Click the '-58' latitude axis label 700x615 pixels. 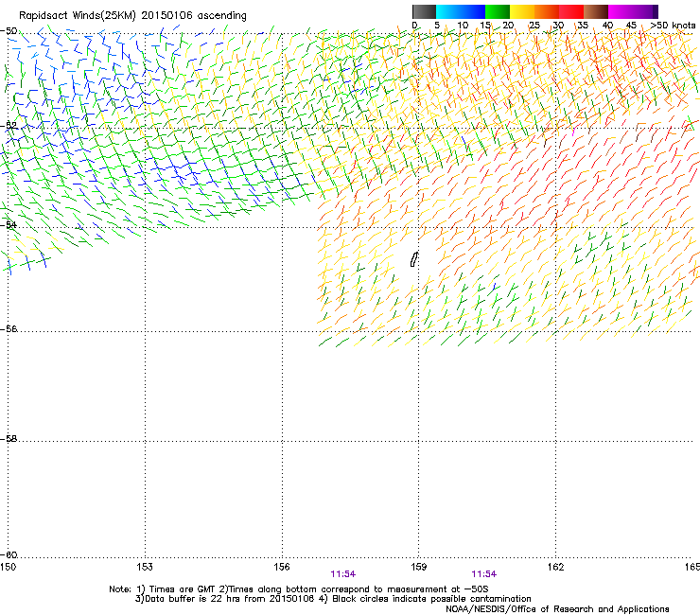9,439
